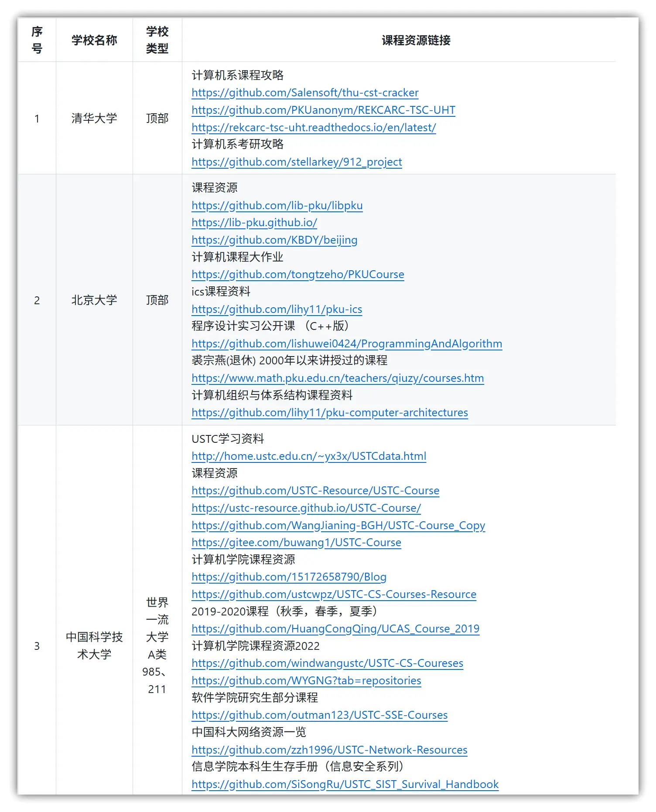Open the lihy11/pku-computer-architectures link
Viewport: 656px width, 812px height.
click(x=330, y=413)
